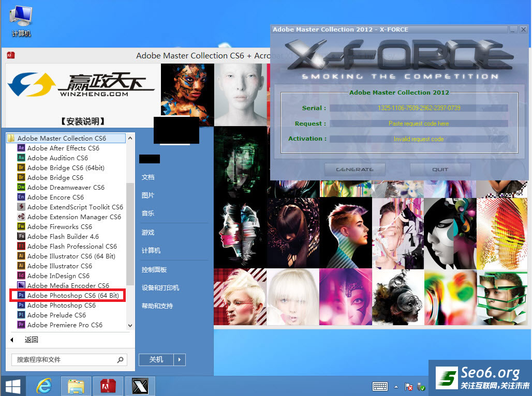Image resolution: width=532 pixels, height=396 pixels.
Task: Click the Adobe installer taskbar icon
Action: (108, 387)
